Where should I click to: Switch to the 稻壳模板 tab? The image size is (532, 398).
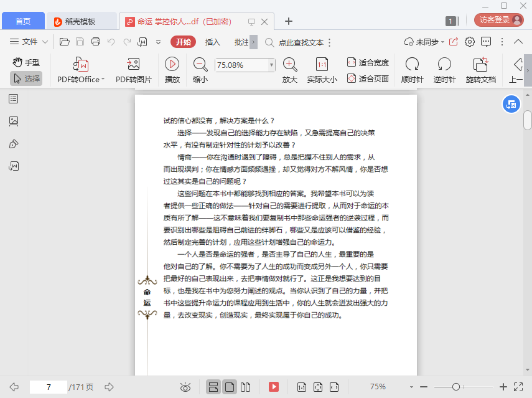80,21
